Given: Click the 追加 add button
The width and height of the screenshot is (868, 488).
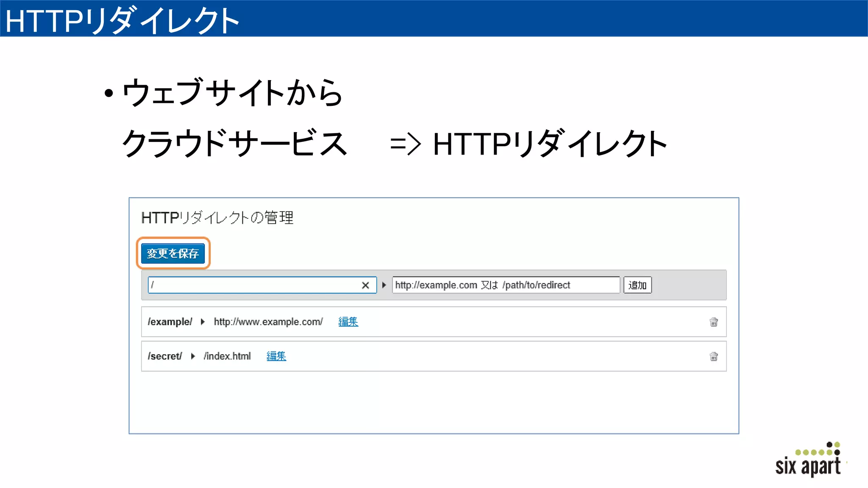Looking at the screenshot, I should (637, 285).
